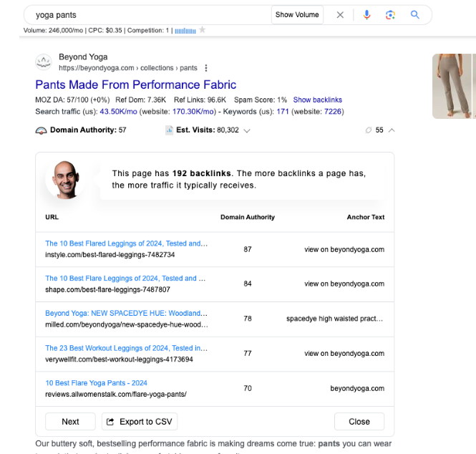This screenshot has height=454, width=476.
Task: Star the keyword yoga pants
Action: [203, 30]
